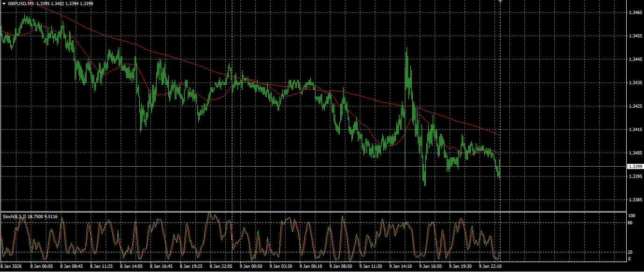Screen dimensions: 644x272
Task: Click the '8 Jan 16:45' time label
Action: pos(161,266)
